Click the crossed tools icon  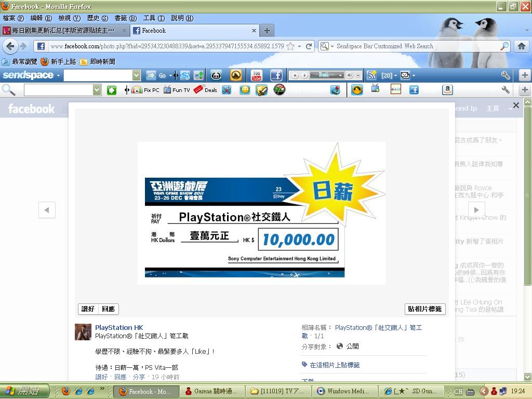227,90
